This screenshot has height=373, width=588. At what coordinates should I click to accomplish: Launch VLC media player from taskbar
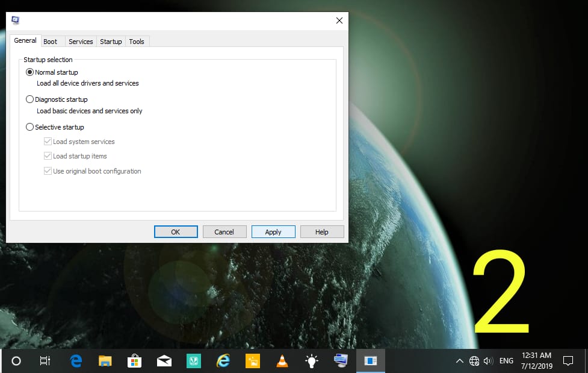coord(282,361)
